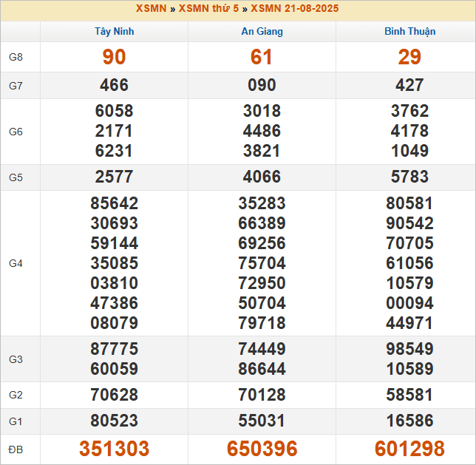This screenshot has height=465, width=476.
Task: Click Tây Ninh special prize 351303
Action: coord(114,449)
